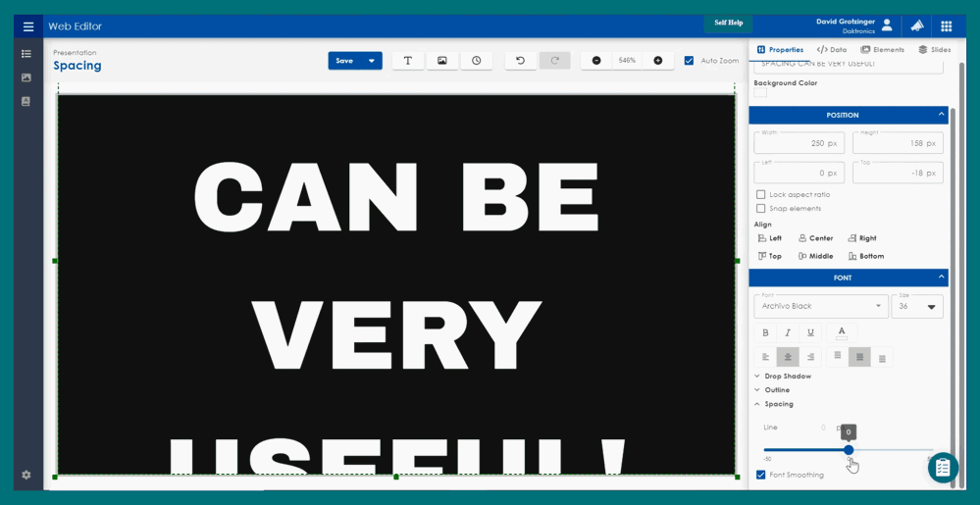
Task: Enable Lock aspect ratio checkbox
Action: pyautogui.click(x=760, y=194)
